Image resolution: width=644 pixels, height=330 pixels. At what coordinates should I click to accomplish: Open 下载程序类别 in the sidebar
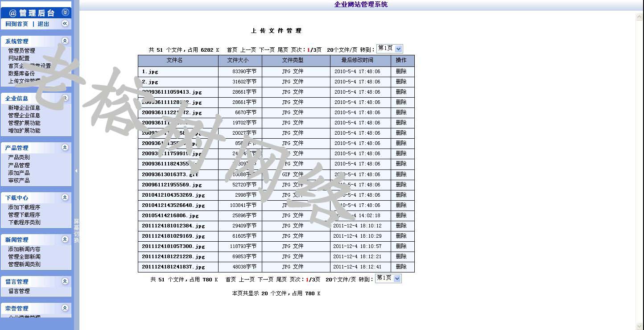[24, 223]
